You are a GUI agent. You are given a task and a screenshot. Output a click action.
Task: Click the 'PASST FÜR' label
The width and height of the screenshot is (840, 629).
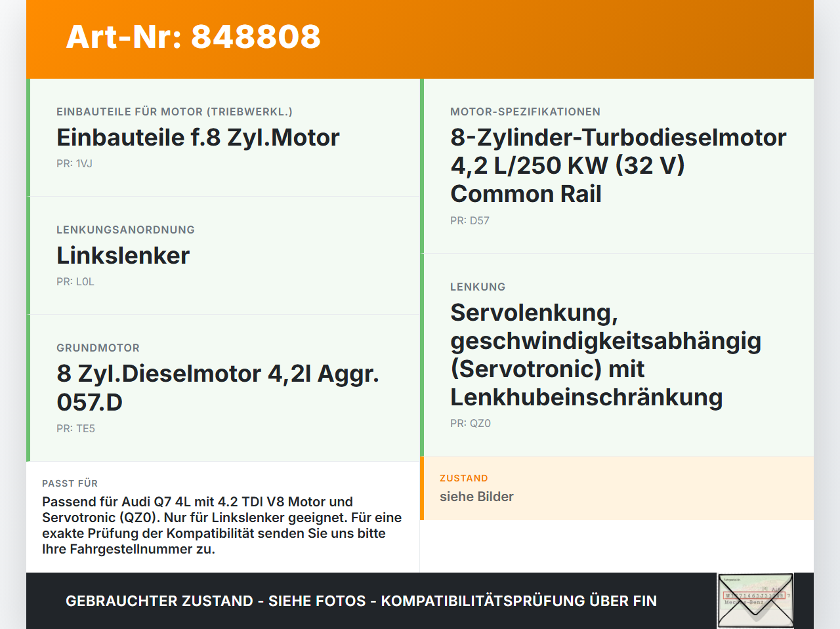(x=70, y=483)
